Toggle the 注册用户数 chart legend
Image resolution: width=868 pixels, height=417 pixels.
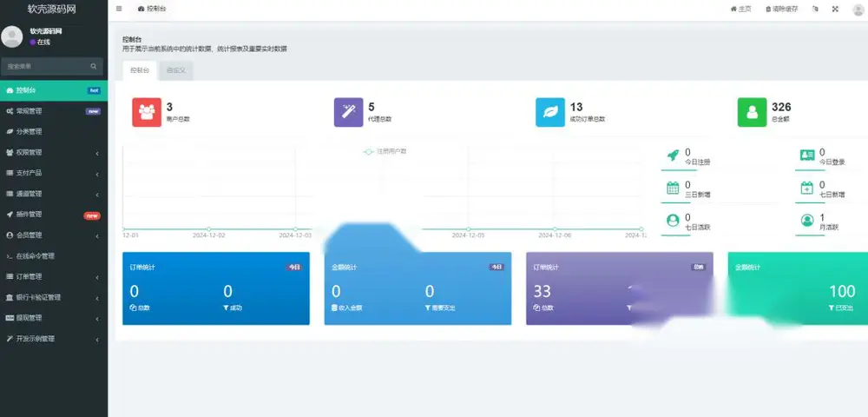pos(385,151)
